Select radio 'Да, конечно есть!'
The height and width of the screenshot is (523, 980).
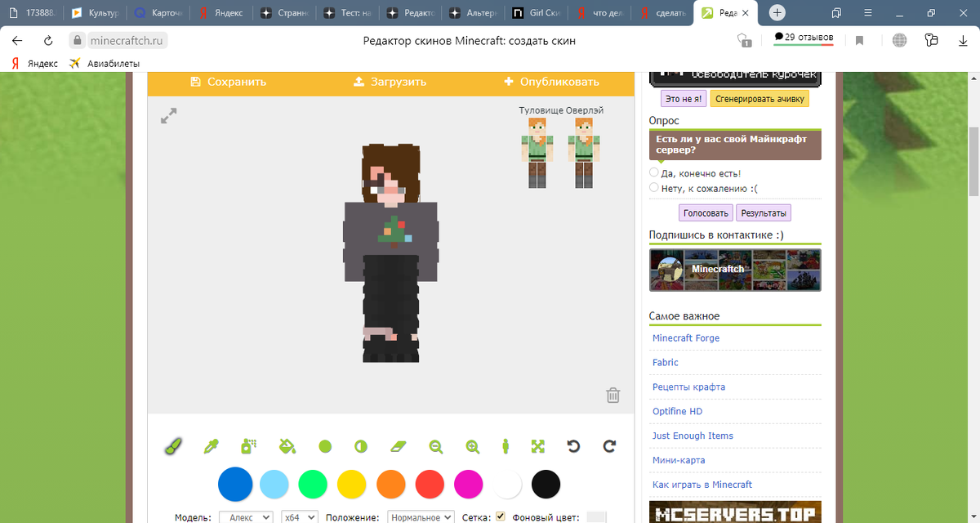pos(653,172)
